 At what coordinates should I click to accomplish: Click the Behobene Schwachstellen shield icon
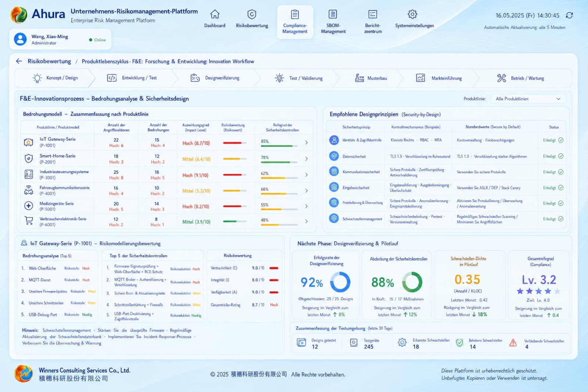(459, 343)
